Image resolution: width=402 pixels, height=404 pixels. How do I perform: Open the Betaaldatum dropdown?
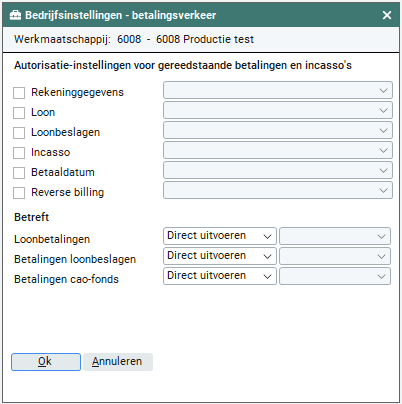[x=278, y=170]
